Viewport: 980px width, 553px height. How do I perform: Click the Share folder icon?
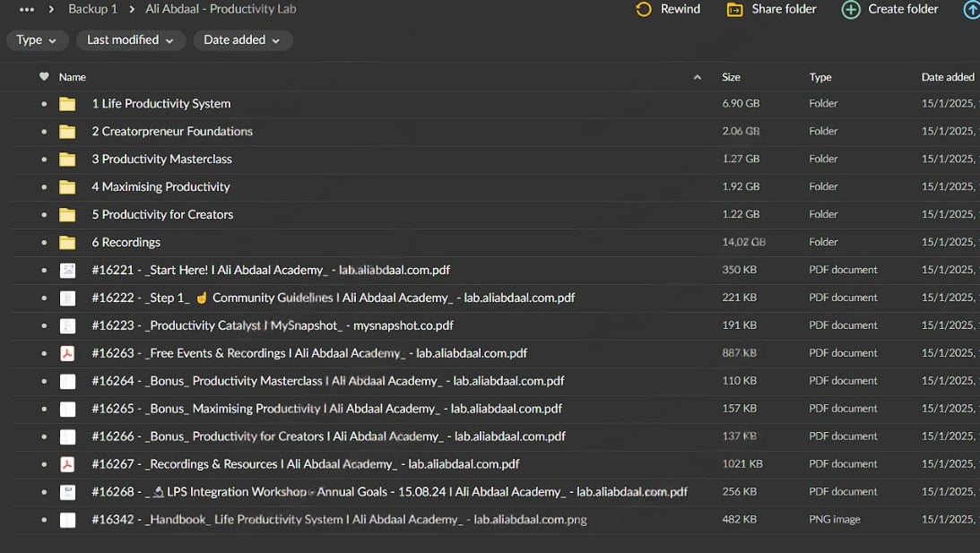pyautogui.click(x=734, y=9)
